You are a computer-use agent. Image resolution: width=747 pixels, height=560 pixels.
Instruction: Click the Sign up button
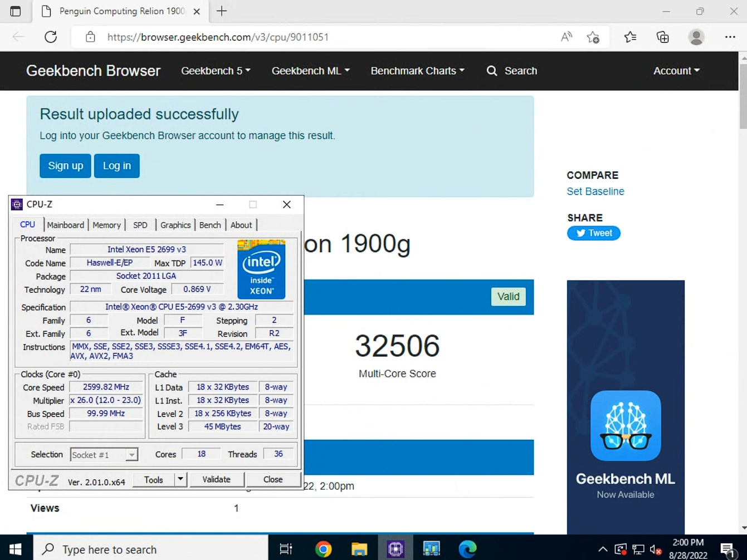[x=65, y=166]
